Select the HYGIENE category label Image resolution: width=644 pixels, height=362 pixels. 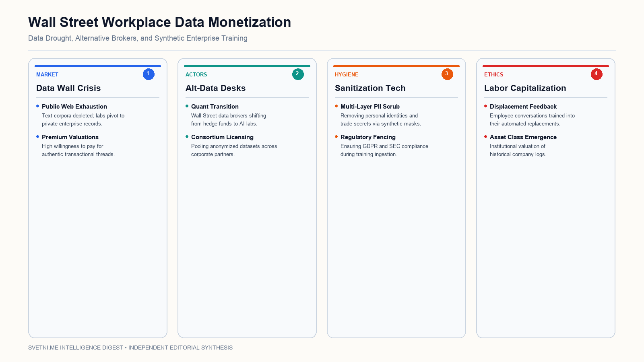[347, 74]
